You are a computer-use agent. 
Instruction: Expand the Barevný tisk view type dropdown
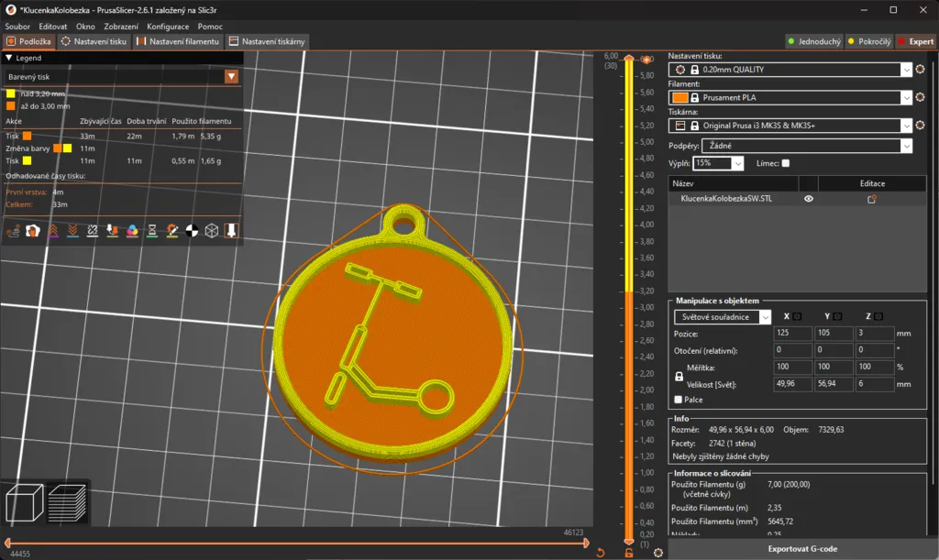tap(231, 77)
